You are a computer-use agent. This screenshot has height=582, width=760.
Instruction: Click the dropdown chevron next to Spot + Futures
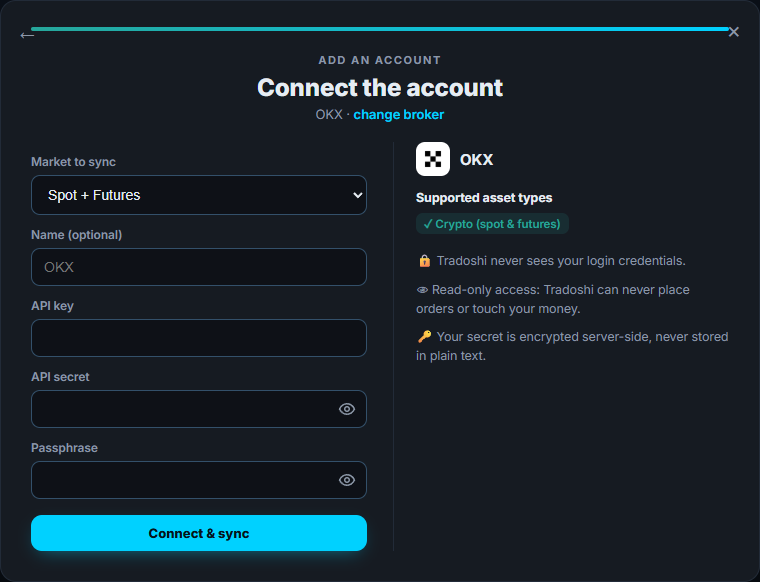(x=358, y=195)
